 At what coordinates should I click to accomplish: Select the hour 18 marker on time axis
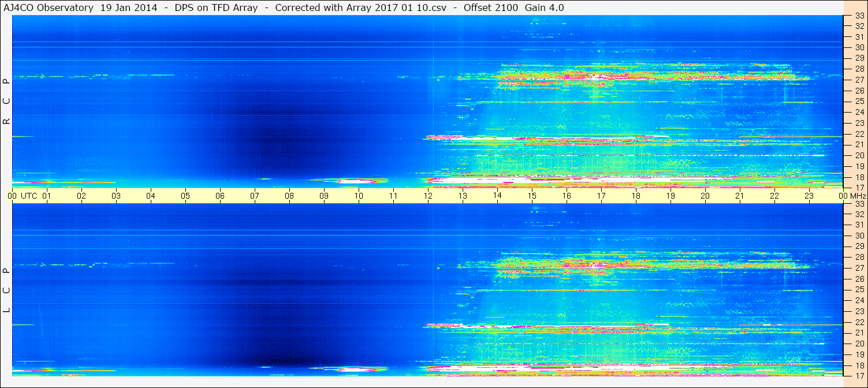pos(636,196)
